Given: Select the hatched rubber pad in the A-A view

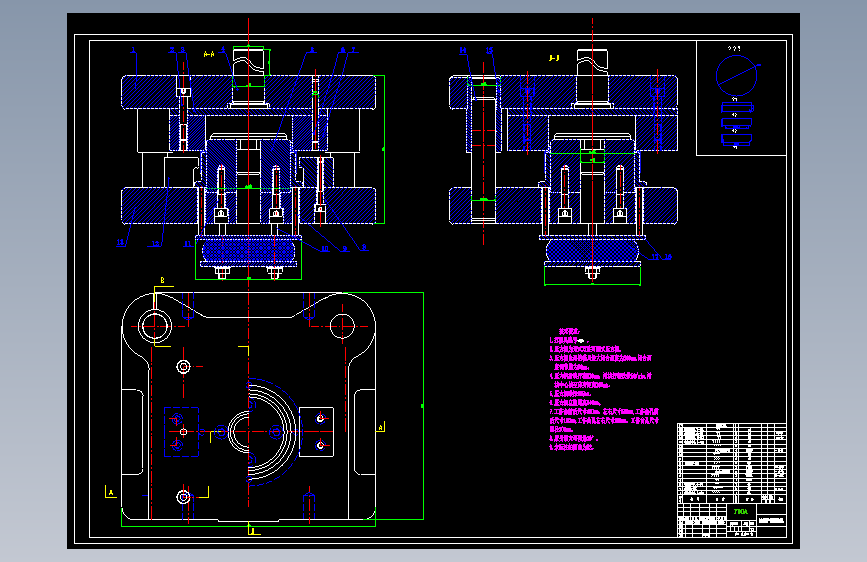Looking at the screenshot, I should tap(248, 250).
